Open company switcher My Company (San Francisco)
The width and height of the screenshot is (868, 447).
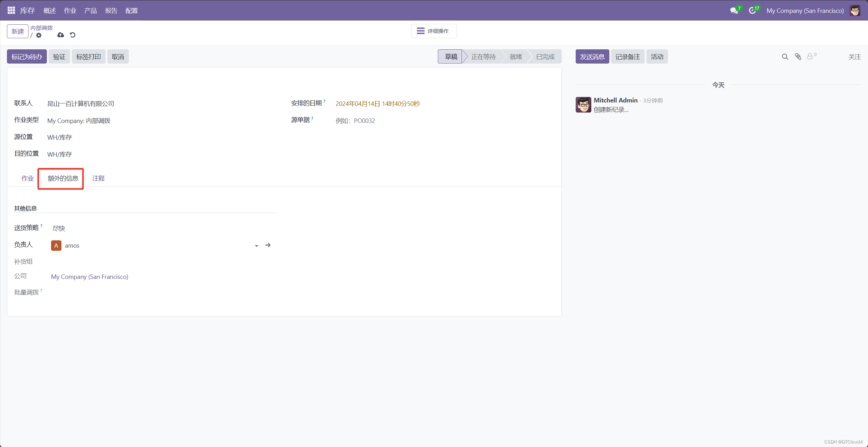point(805,11)
